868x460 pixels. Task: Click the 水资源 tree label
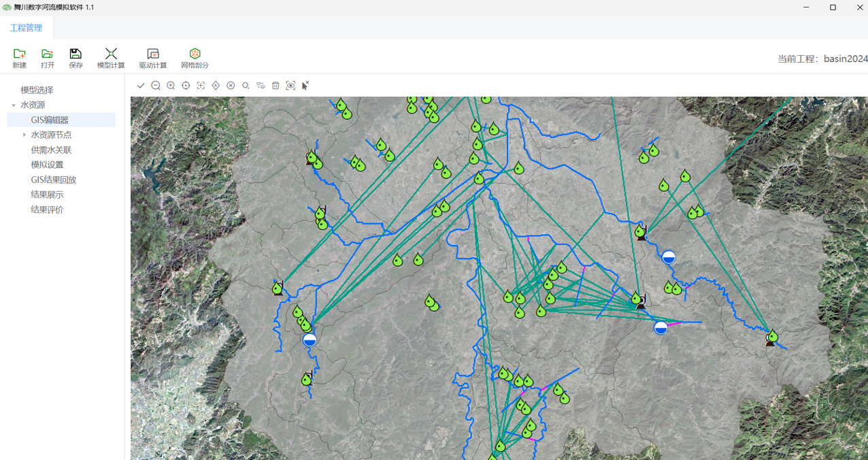tap(33, 105)
